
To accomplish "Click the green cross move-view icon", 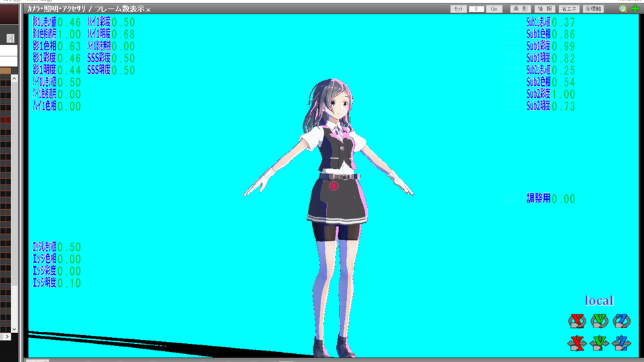I will click(x=635, y=9).
